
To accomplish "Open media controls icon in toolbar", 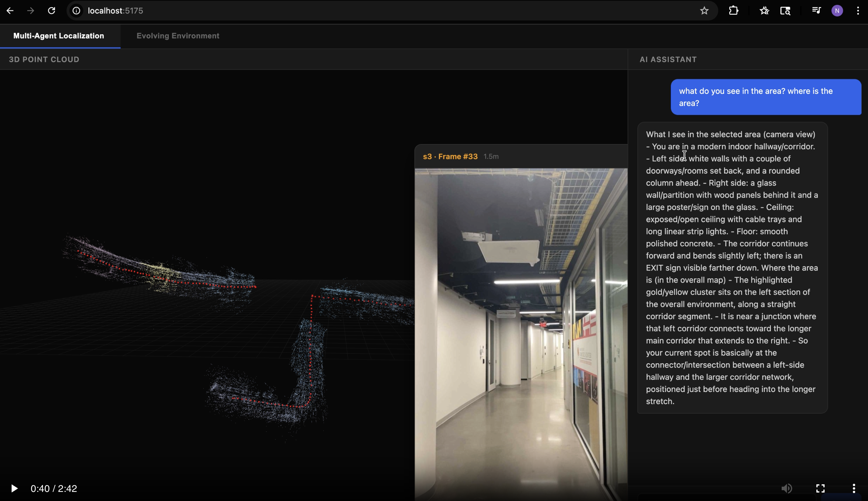I will click(x=816, y=10).
